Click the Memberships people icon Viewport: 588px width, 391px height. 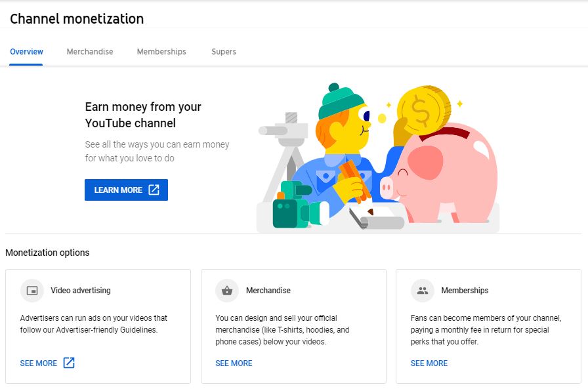pyautogui.click(x=423, y=291)
